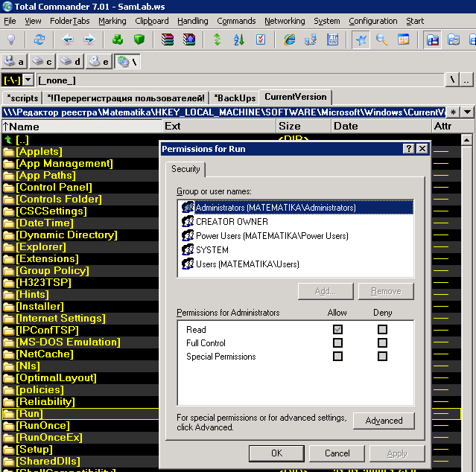Open the FolderTabs menu
The height and width of the screenshot is (472, 476).
click(x=70, y=21)
